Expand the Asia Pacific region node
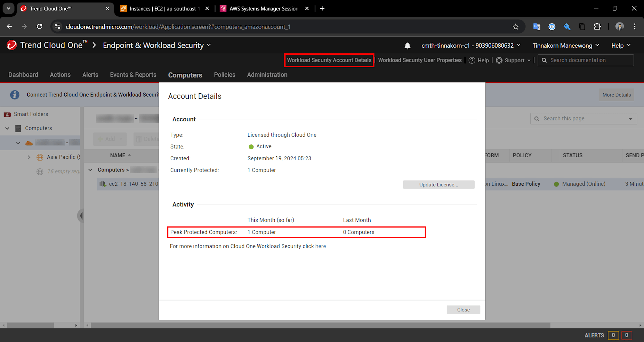The width and height of the screenshot is (644, 342). click(29, 157)
